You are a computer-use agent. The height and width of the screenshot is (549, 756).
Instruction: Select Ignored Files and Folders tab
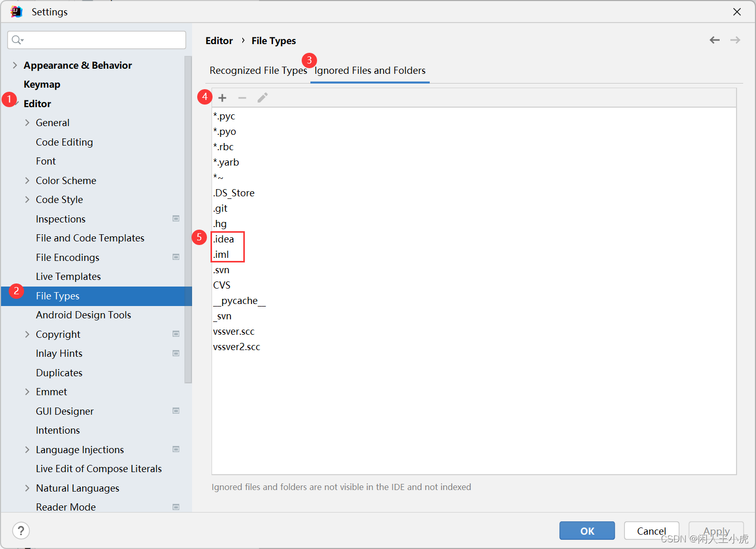tap(370, 71)
